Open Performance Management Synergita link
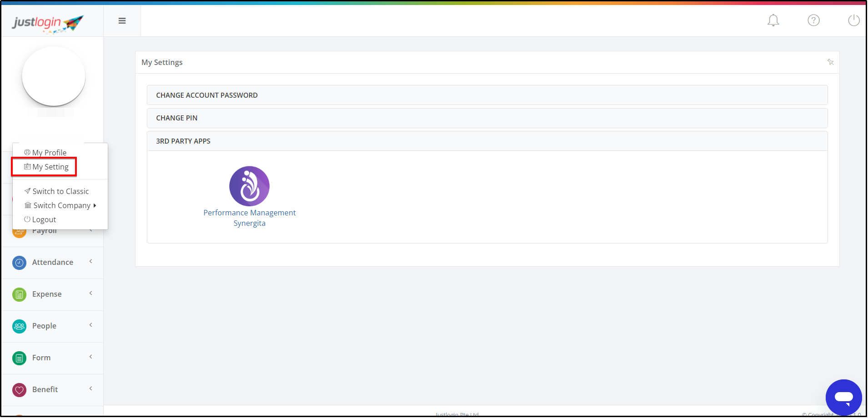Image resolution: width=868 pixels, height=418 pixels. (x=249, y=218)
